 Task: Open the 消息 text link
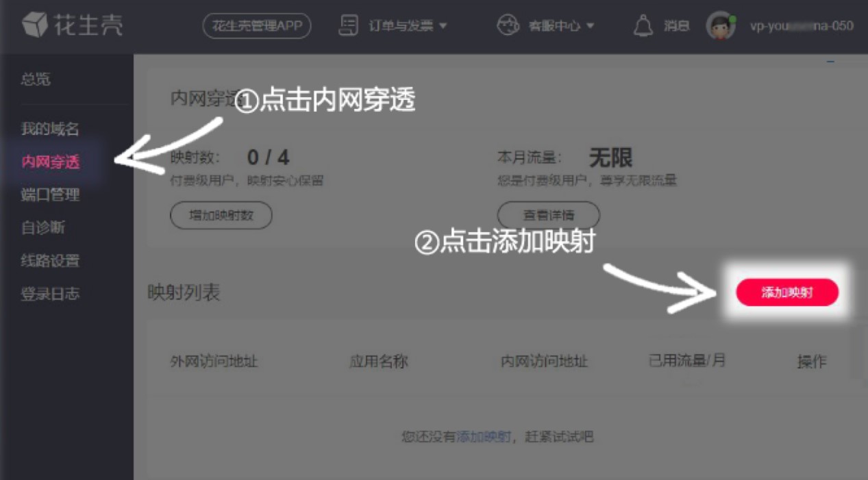[x=676, y=26]
